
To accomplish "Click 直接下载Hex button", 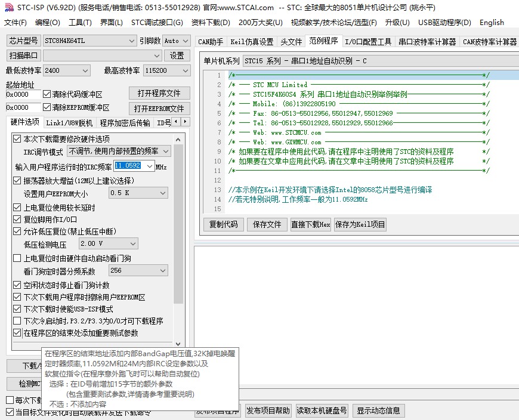I will pyautogui.click(x=310, y=224).
